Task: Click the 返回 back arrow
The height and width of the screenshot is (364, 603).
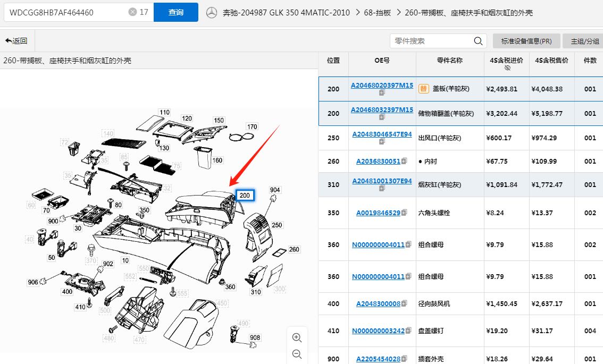Action: [x=16, y=41]
